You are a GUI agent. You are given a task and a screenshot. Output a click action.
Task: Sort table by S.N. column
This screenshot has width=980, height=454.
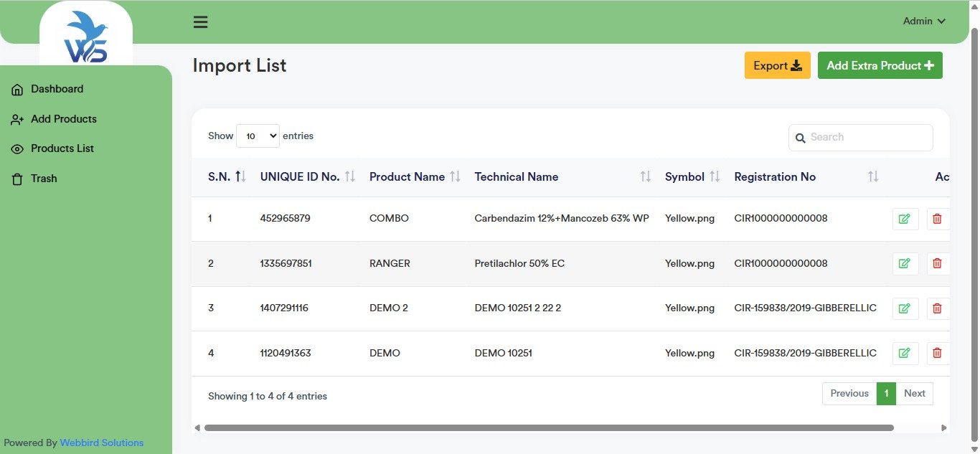point(227,177)
